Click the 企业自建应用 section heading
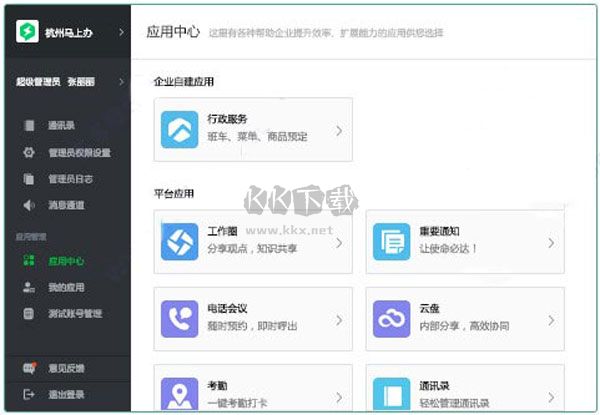The height and width of the screenshot is (415, 600). [184, 81]
